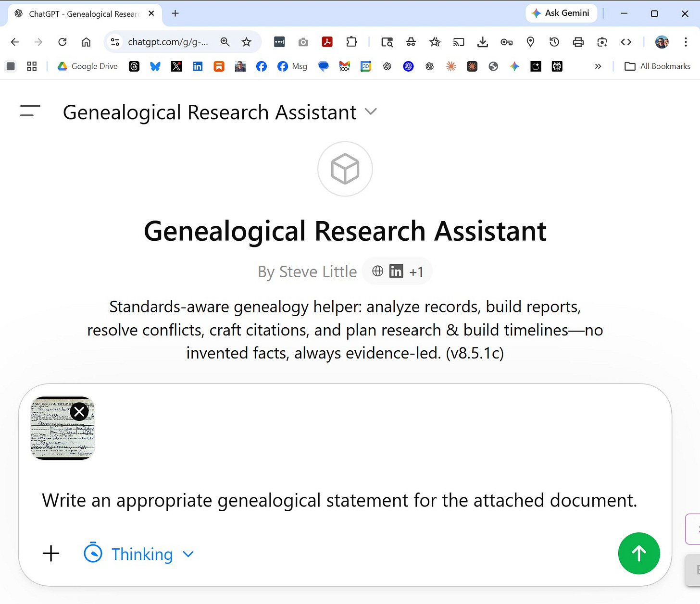Click the location pin toolbar icon
The image size is (700, 604).
[x=530, y=42]
